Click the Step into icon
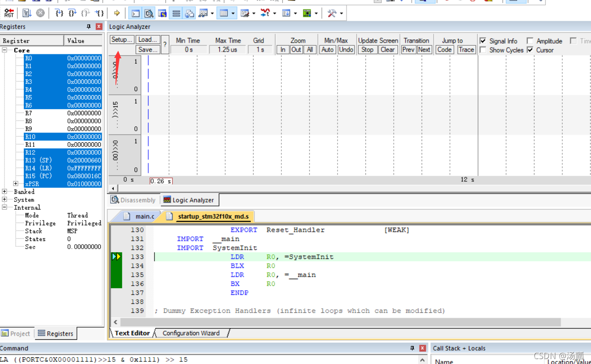Image resolution: width=591 pixels, height=364 pixels. coord(59,13)
